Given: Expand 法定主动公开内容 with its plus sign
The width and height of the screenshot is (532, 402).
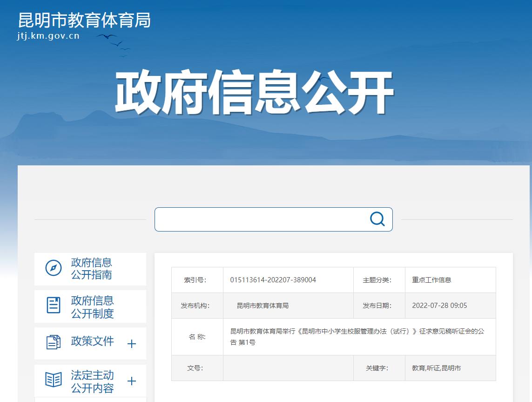Looking at the screenshot, I should coord(132,381).
